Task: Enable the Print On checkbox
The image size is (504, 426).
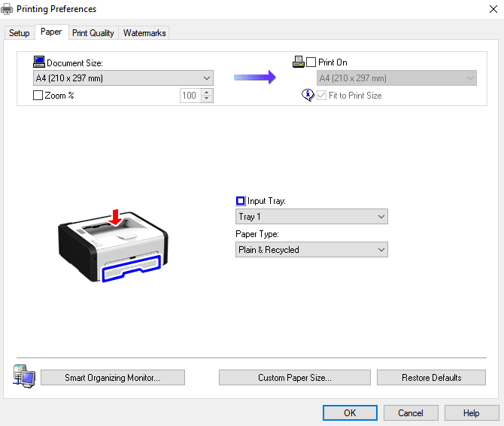Action: pyautogui.click(x=311, y=62)
